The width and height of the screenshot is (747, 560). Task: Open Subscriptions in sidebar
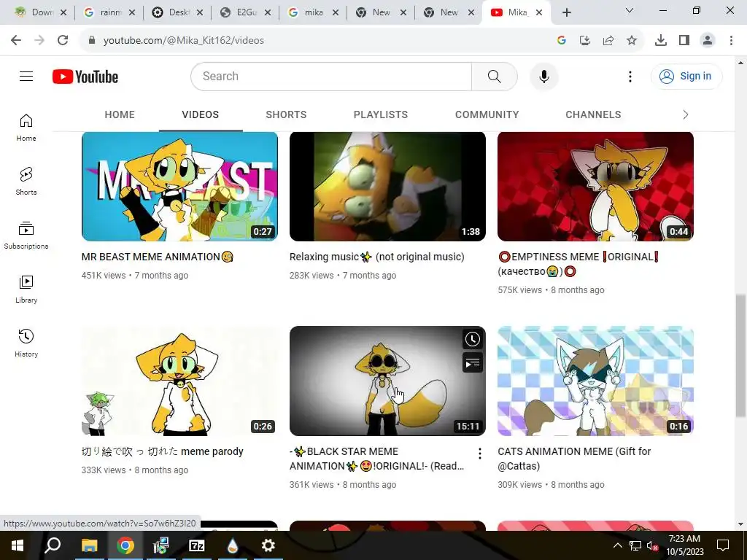(26, 236)
